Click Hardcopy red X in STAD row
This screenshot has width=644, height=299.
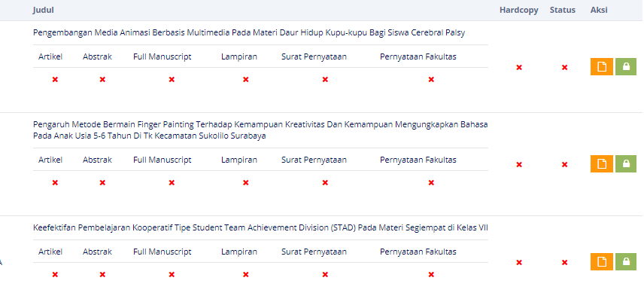519,262
